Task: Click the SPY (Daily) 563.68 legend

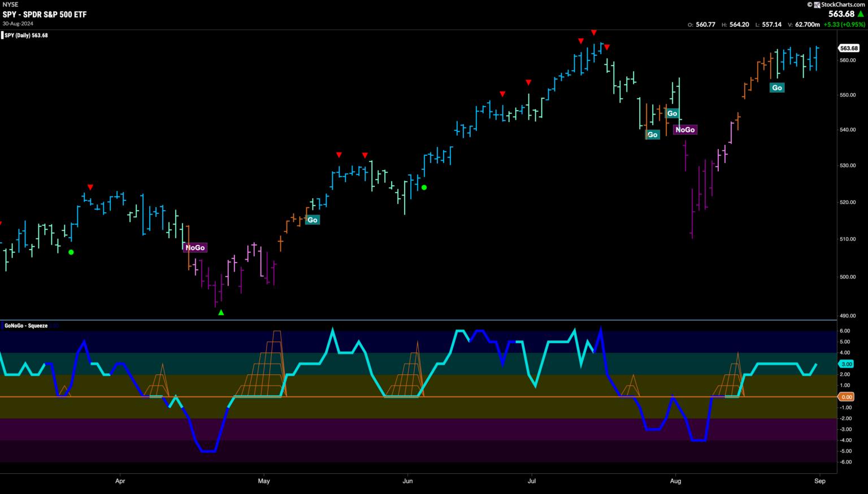Action: [x=26, y=36]
